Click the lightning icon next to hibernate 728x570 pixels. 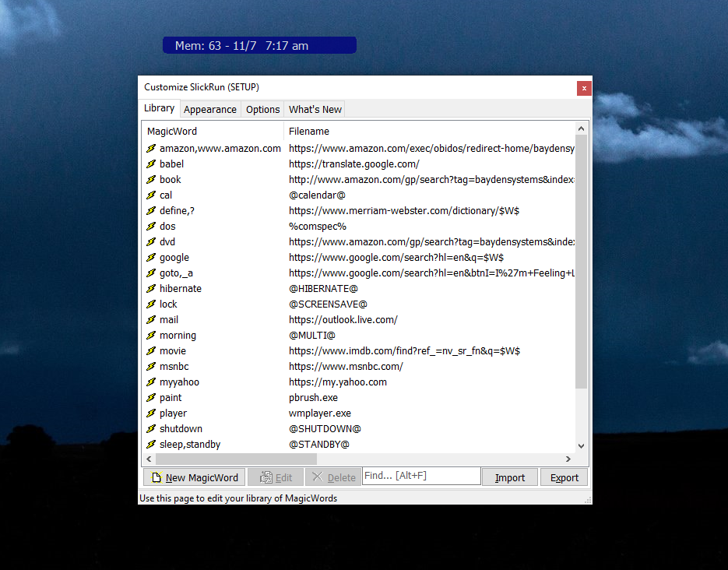(x=151, y=288)
